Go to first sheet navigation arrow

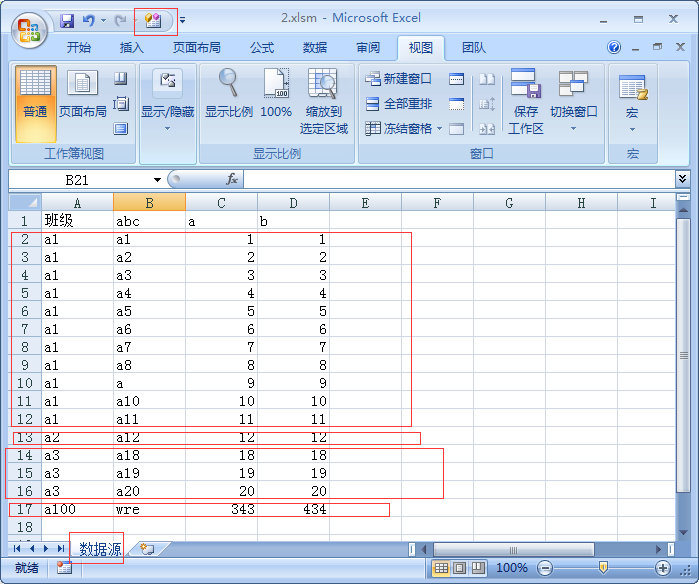tap(17, 549)
